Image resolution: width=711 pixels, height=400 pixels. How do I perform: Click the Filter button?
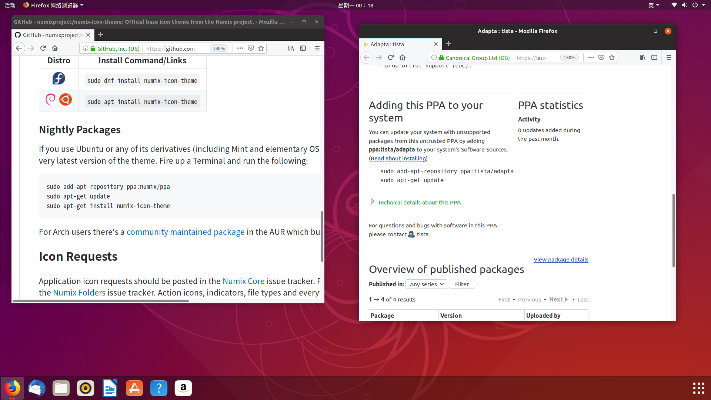(462, 284)
